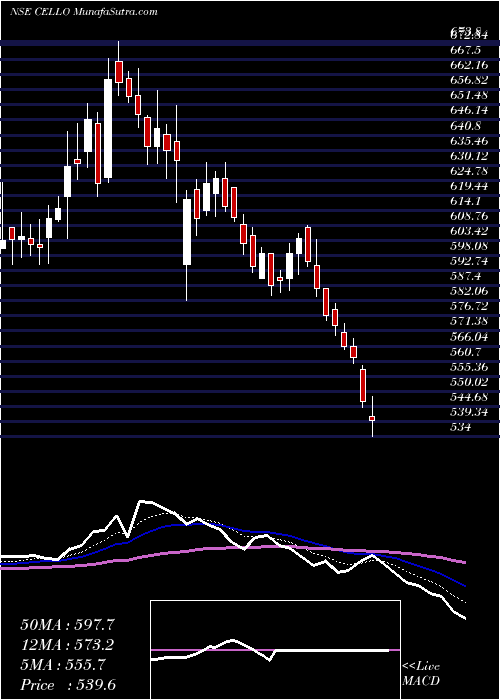Click the 592.74 price axis label
Screen dimensions: 500x700
[x=469, y=261]
